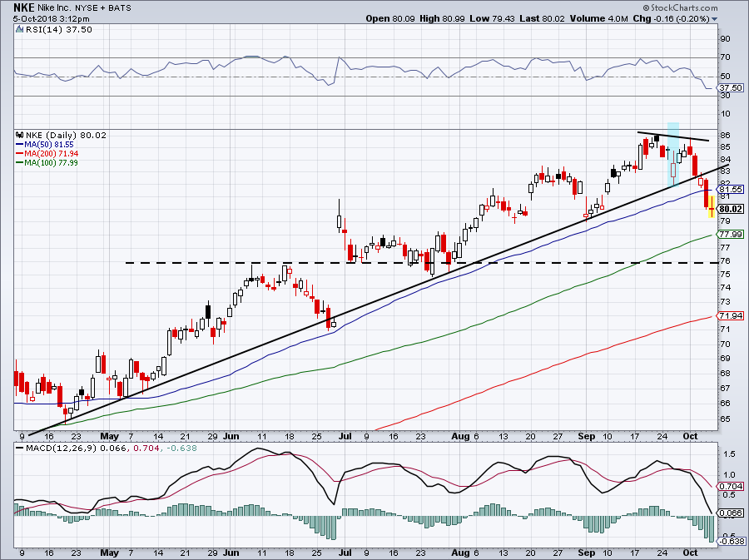Screen dimensions: 749x560
Task: Click the red 71.94 price tag
Action: click(x=732, y=315)
